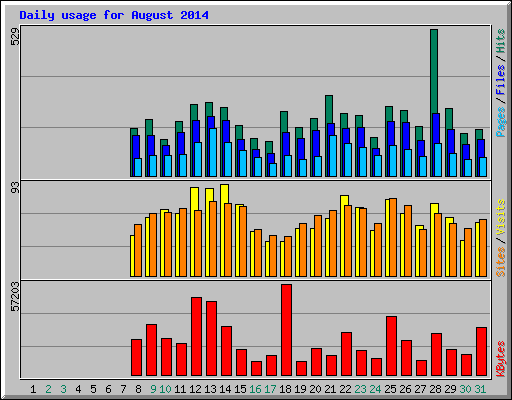The image size is (512, 400).
Task: Click the day '18' axis label
Action: coord(285,389)
